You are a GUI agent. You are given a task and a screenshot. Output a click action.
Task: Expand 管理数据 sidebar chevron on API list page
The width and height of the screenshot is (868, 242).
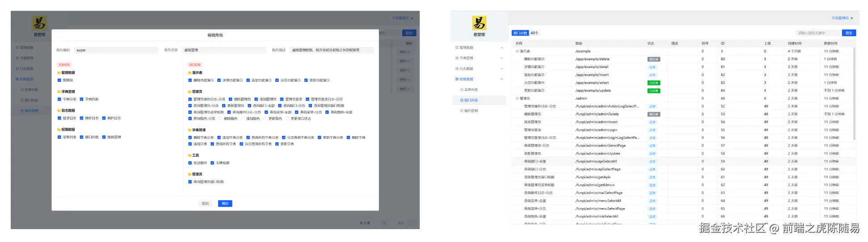click(x=501, y=48)
